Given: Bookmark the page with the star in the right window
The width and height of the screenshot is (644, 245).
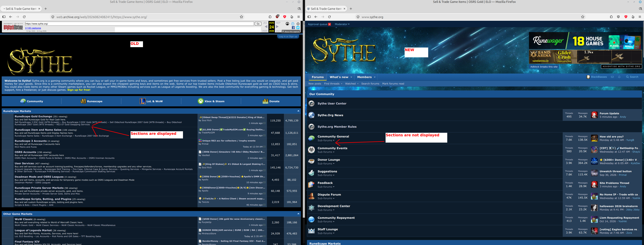Looking at the screenshot, I should (583, 17).
